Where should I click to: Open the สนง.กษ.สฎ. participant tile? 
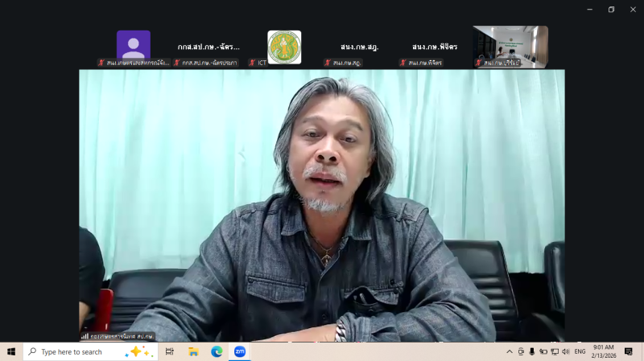359,47
